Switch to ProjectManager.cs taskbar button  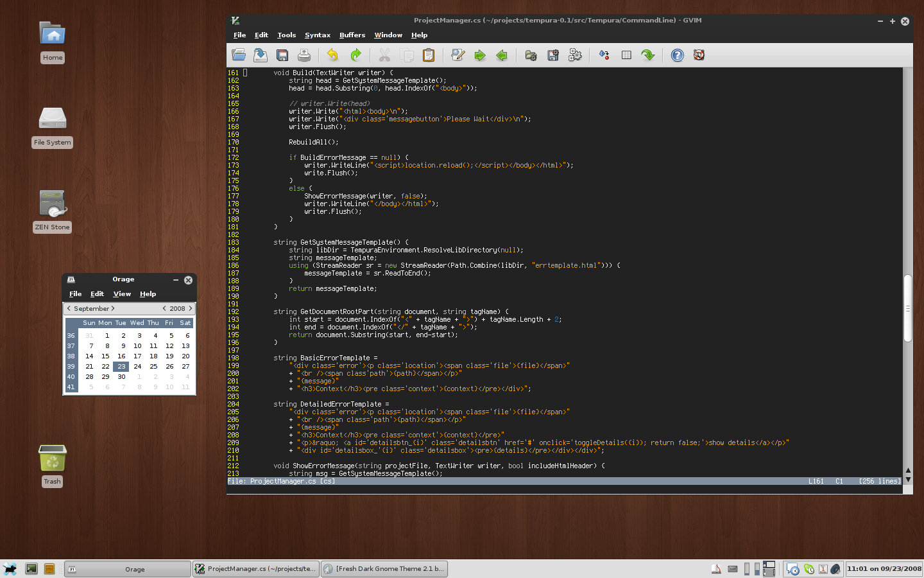256,569
